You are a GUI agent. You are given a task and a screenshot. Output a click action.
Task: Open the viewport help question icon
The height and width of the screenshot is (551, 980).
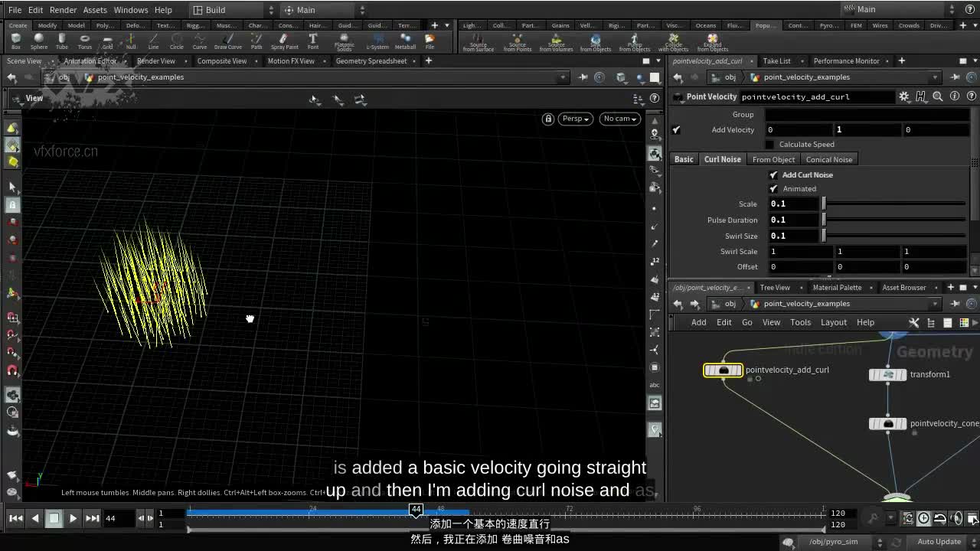[655, 98]
